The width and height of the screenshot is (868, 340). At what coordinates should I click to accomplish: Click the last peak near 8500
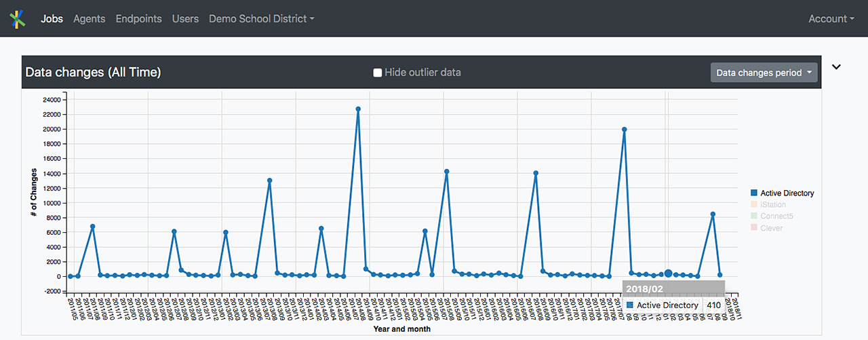(713, 214)
